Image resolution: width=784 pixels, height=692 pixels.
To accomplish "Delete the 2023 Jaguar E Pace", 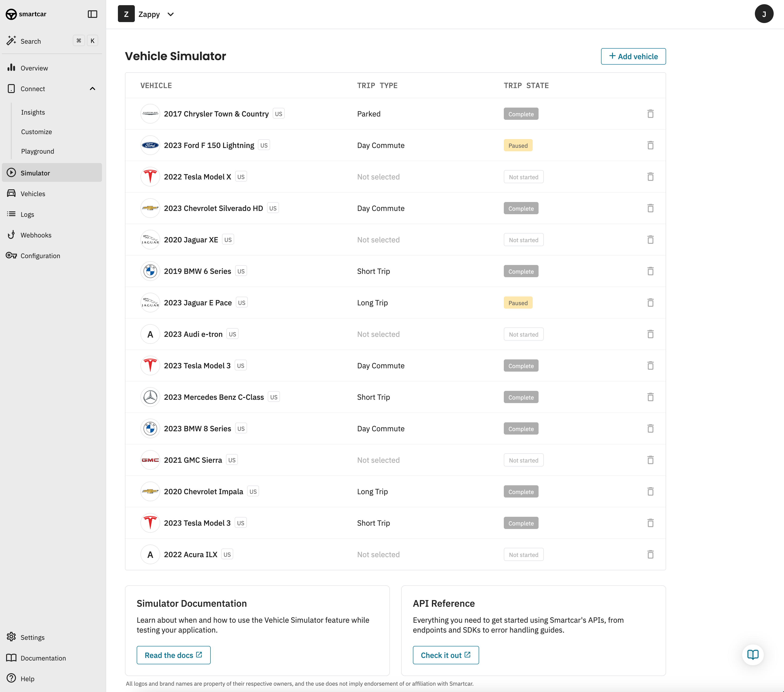I will tap(651, 303).
